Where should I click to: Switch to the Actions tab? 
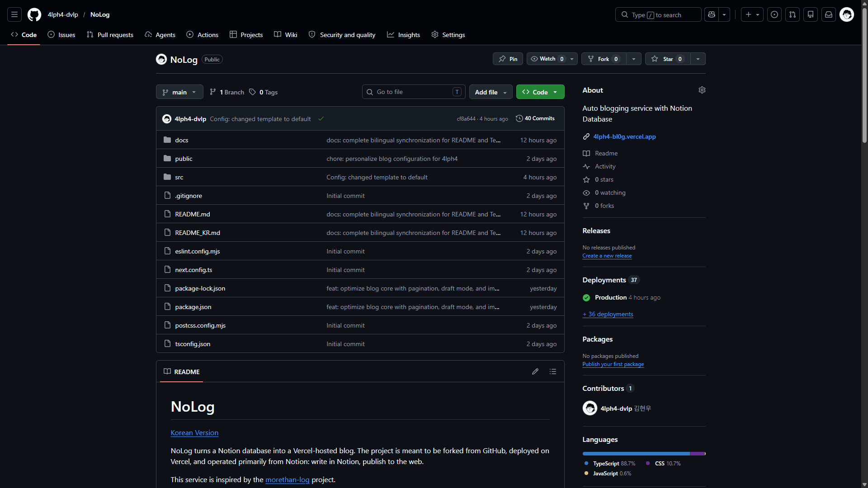203,35
